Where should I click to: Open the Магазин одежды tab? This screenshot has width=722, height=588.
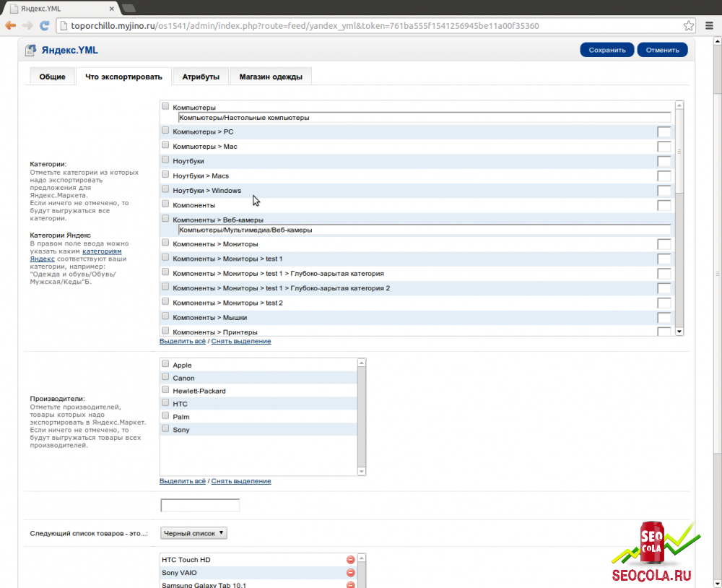click(271, 77)
